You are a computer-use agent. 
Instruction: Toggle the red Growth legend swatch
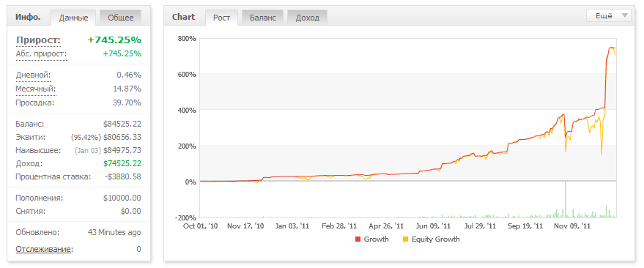(x=358, y=239)
